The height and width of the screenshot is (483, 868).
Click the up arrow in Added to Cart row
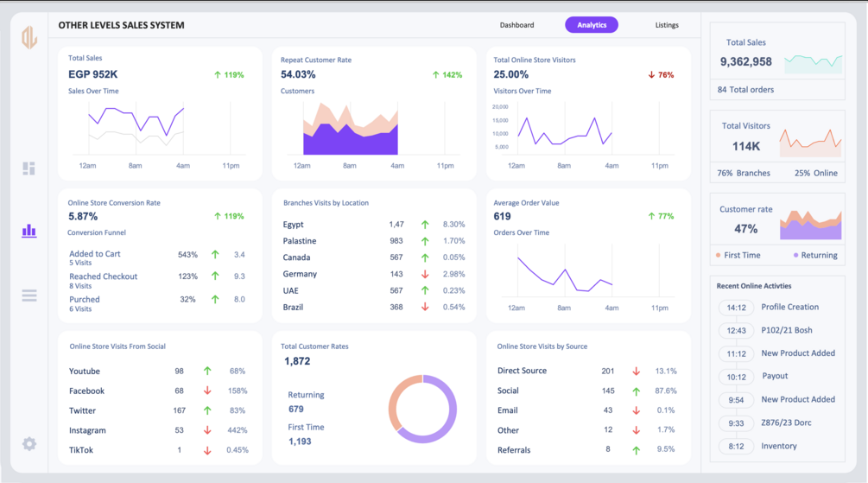[x=215, y=254]
